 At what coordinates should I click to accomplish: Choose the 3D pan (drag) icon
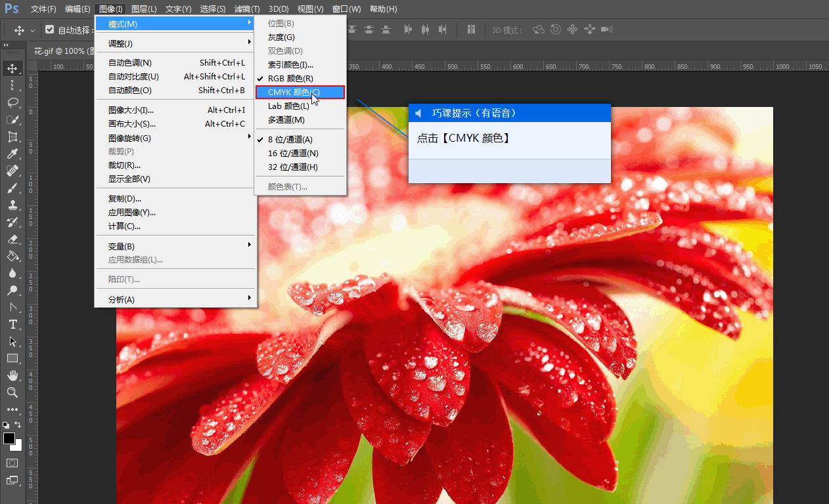point(572,30)
